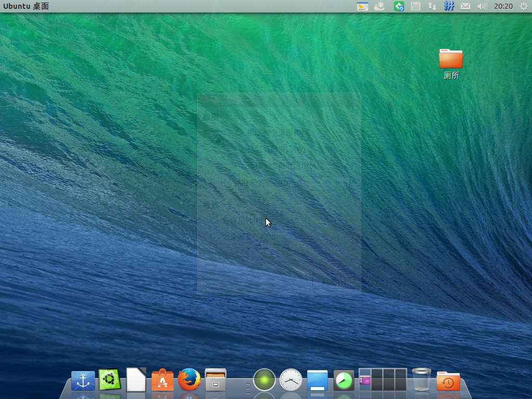
Task: Open the session power gear menu
Action: 524,6
